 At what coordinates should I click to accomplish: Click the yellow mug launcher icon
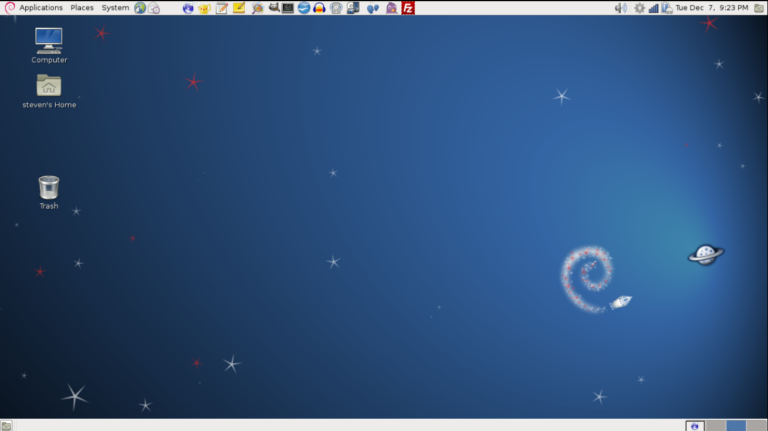coord(204,8)
